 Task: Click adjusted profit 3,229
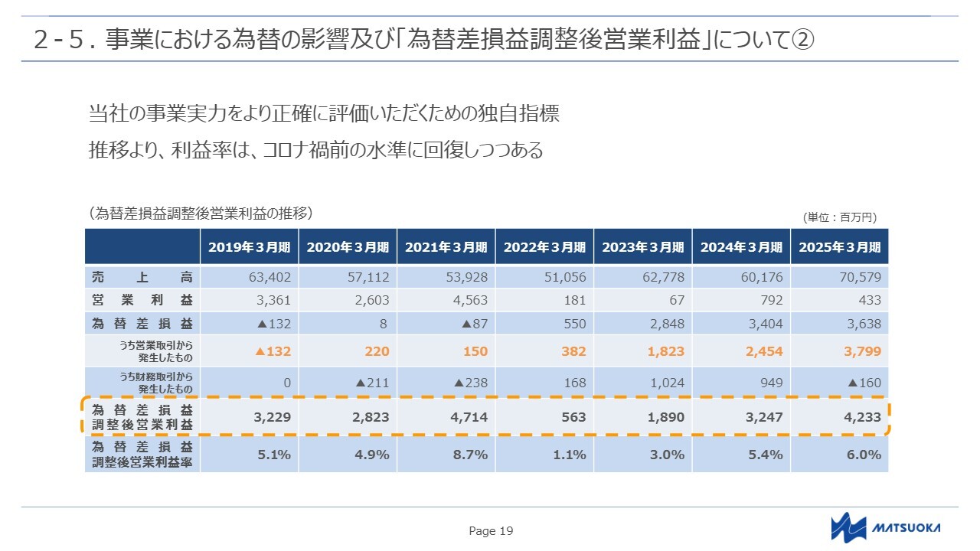pos(272,417)
